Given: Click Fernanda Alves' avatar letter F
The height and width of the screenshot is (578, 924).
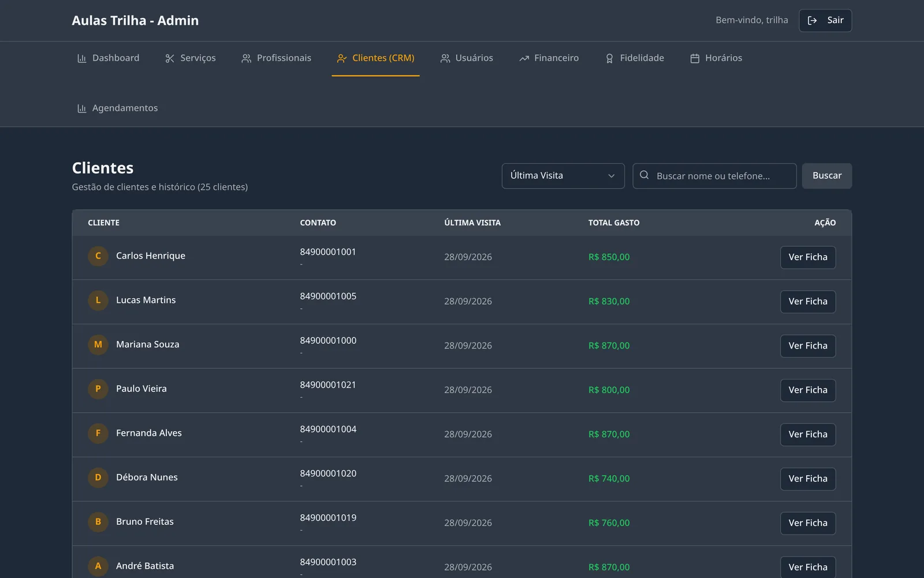Looking at the screenshot, I should [98, 433].
